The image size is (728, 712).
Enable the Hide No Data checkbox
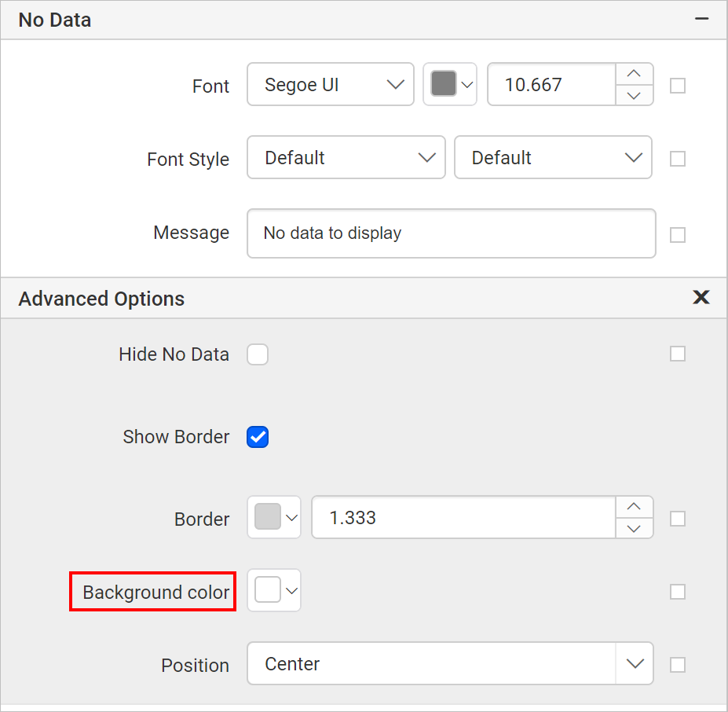(x=258, y=354)
